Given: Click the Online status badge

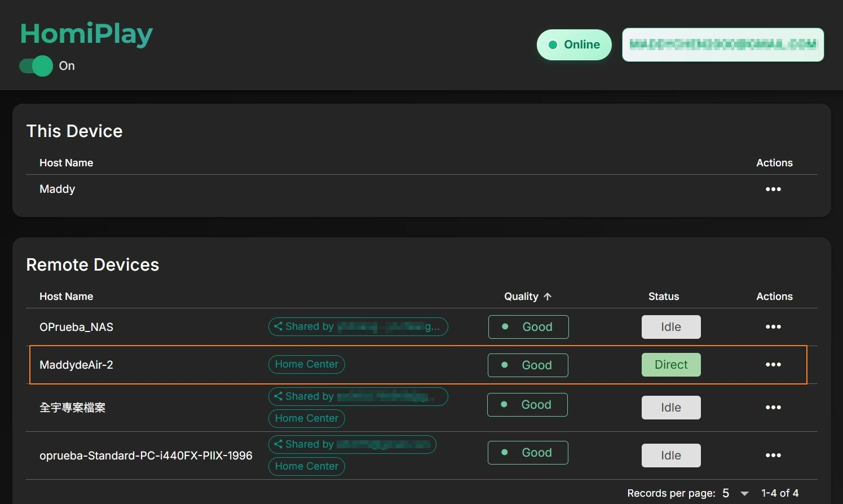Looking at the screenshot, I should tap(574, 45).
